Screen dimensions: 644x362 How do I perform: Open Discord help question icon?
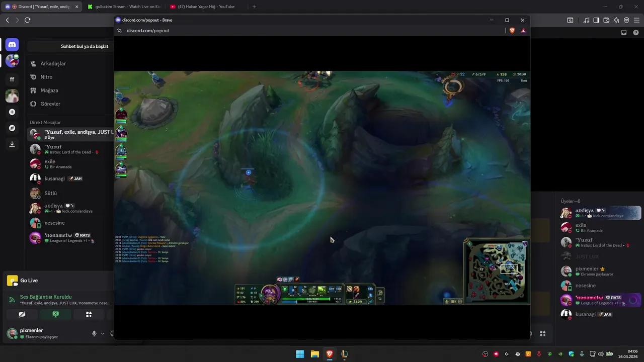[636, 32]
